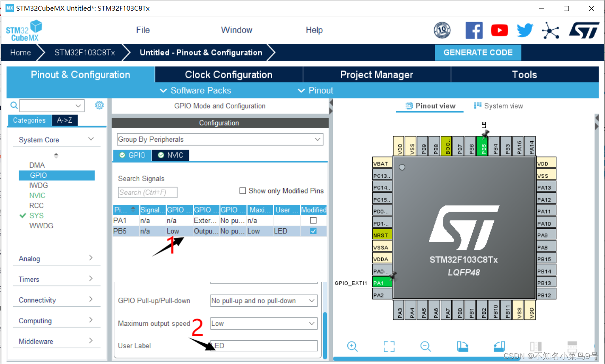Collapse the System Core category
Image resolution: width=605 pixels, height=364 pixels.
tap(91, 139)
